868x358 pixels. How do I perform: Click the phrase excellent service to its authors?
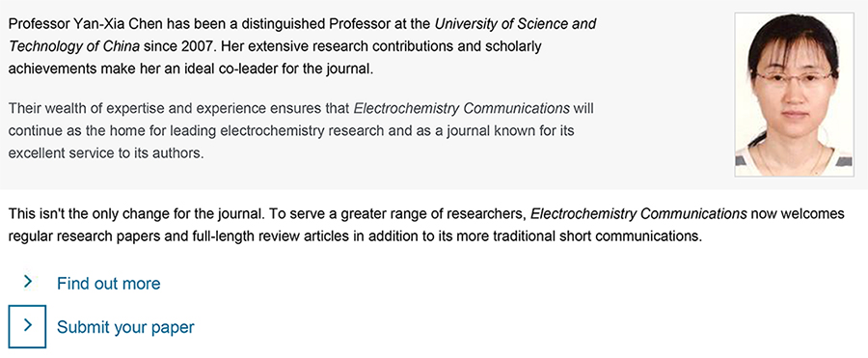[x=106, y=153]
